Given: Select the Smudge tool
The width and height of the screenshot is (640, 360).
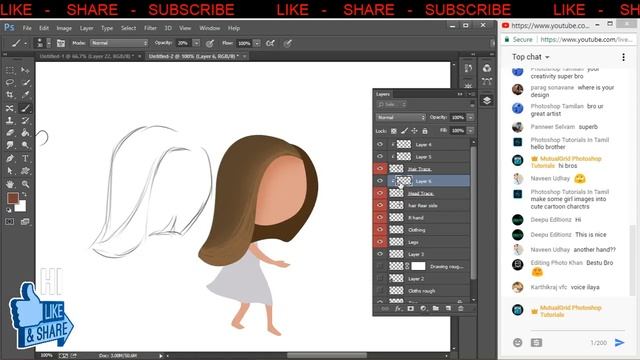Looking at the screenshot, I should coord(10,145).
